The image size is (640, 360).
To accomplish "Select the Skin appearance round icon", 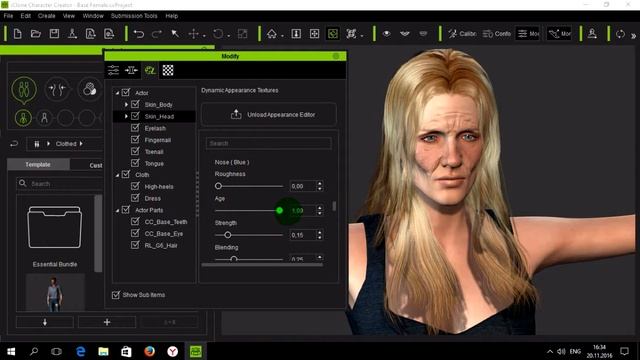I will tap(89, 89).
